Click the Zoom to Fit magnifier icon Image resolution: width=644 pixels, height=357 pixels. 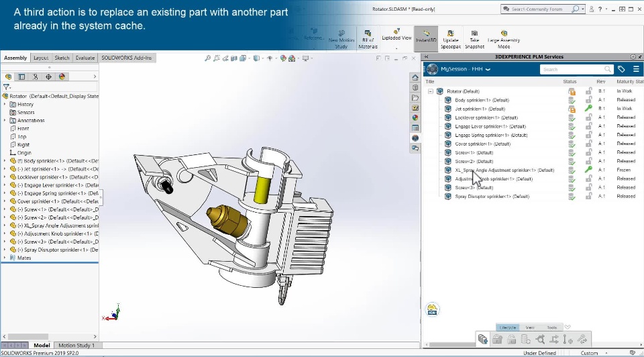[x=208, y=58]
